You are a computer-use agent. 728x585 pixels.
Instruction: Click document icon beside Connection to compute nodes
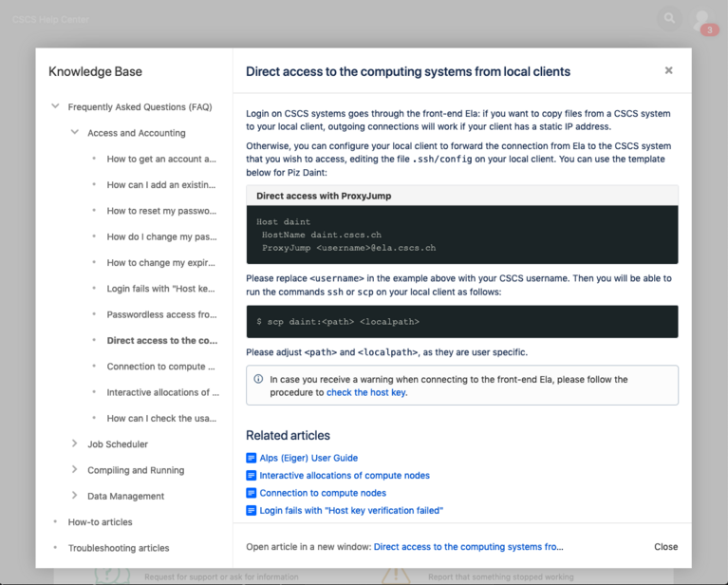[252, 493]
